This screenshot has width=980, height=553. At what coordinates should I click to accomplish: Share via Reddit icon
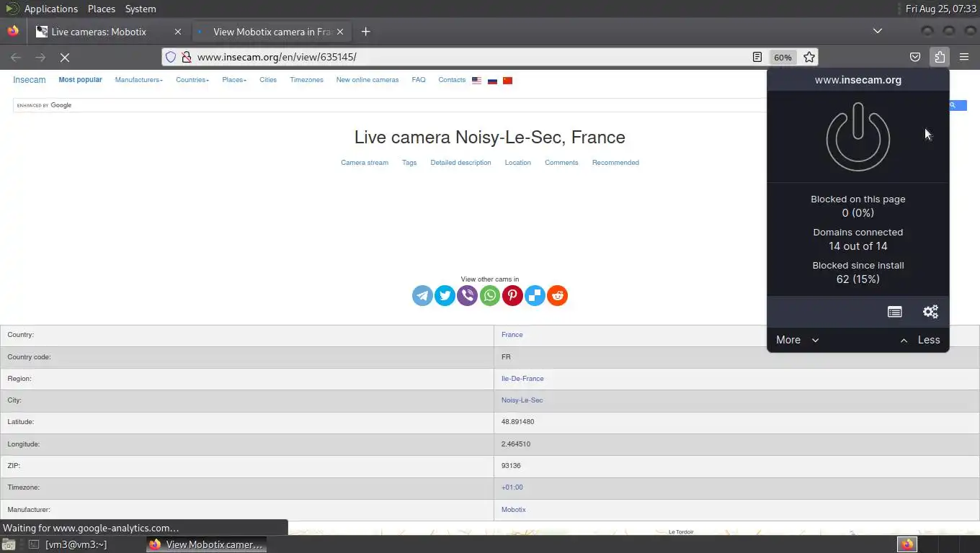pos(557,295)
